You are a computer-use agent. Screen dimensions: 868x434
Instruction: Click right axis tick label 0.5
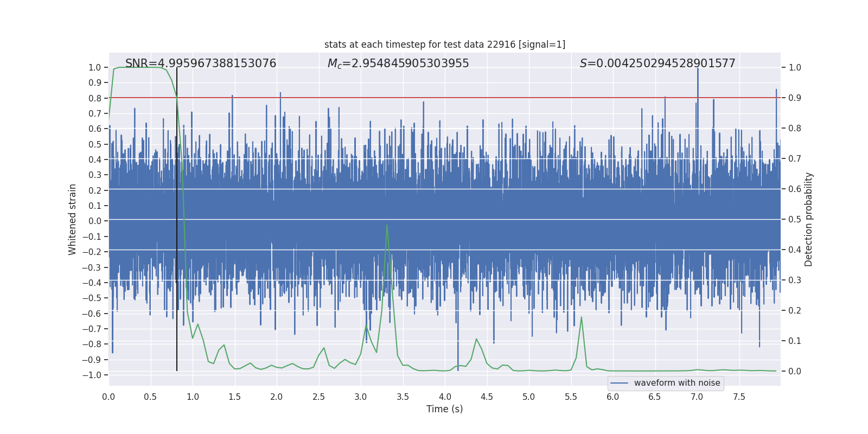tap(794, 219)
